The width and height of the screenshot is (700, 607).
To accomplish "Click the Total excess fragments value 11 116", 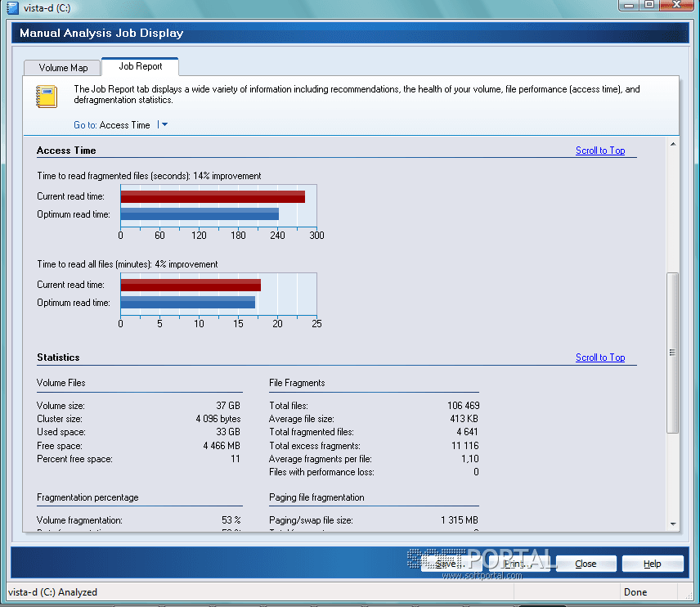I will (x=465, y=446).
